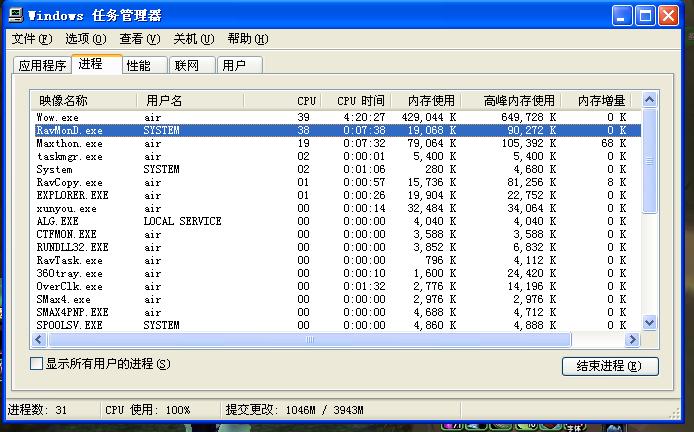Click Wow.exe CPU time 4:20:27
The width and height of the screenshot is (694, 432).
click(364, 117)
